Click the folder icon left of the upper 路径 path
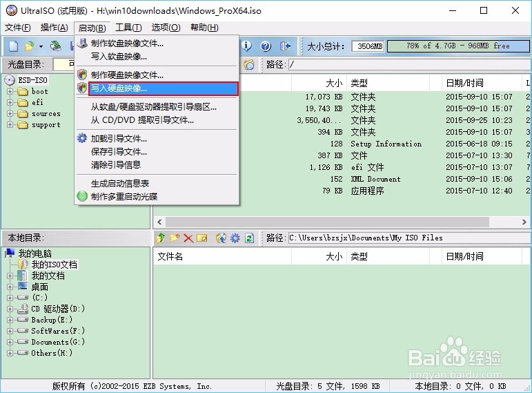532x393 pixels. (x=249, y=64)
